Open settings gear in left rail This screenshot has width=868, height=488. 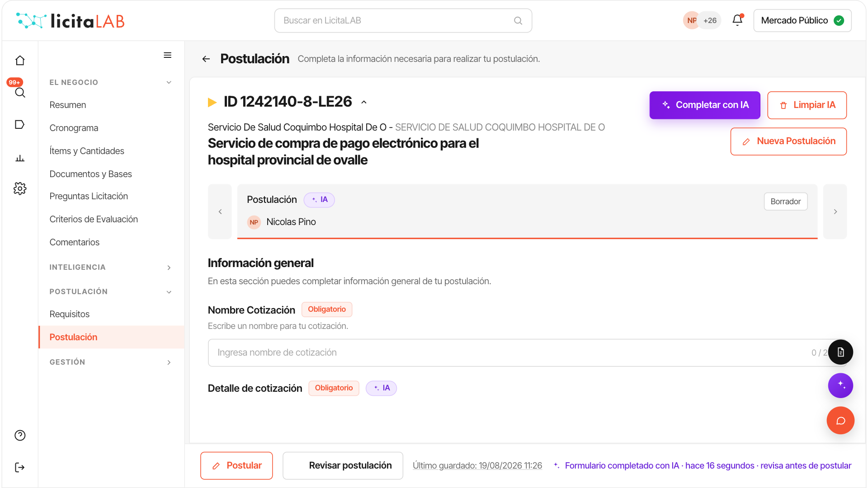20,188
